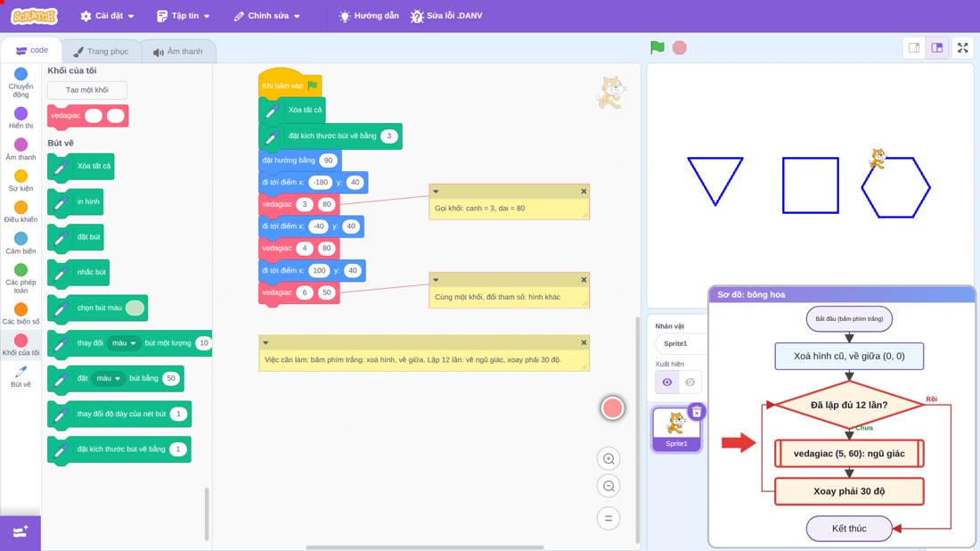Screen dimensions: 980x551
Task: Run the project with the green flag
Action: coord(657,47)
